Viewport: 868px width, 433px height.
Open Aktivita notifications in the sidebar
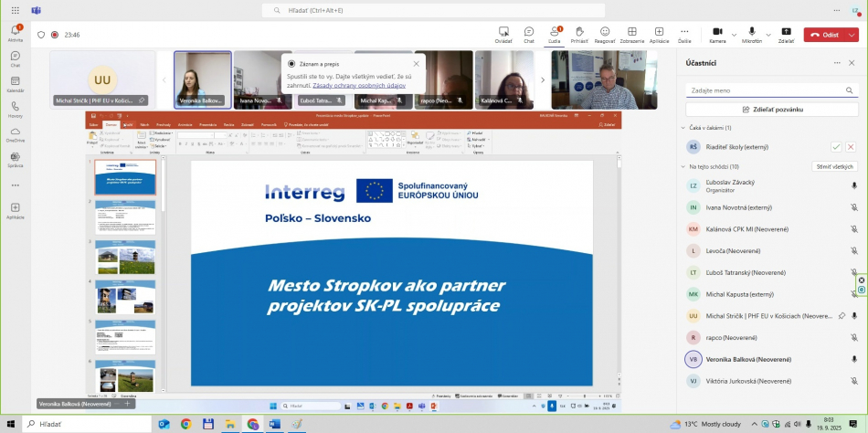(x=15, y=34)
